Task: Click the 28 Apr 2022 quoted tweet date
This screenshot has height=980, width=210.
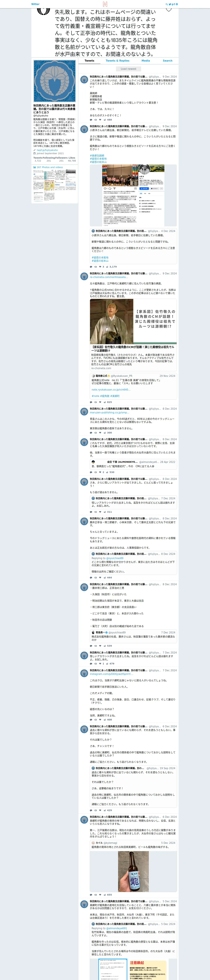Action: click(x=168, y=462)
